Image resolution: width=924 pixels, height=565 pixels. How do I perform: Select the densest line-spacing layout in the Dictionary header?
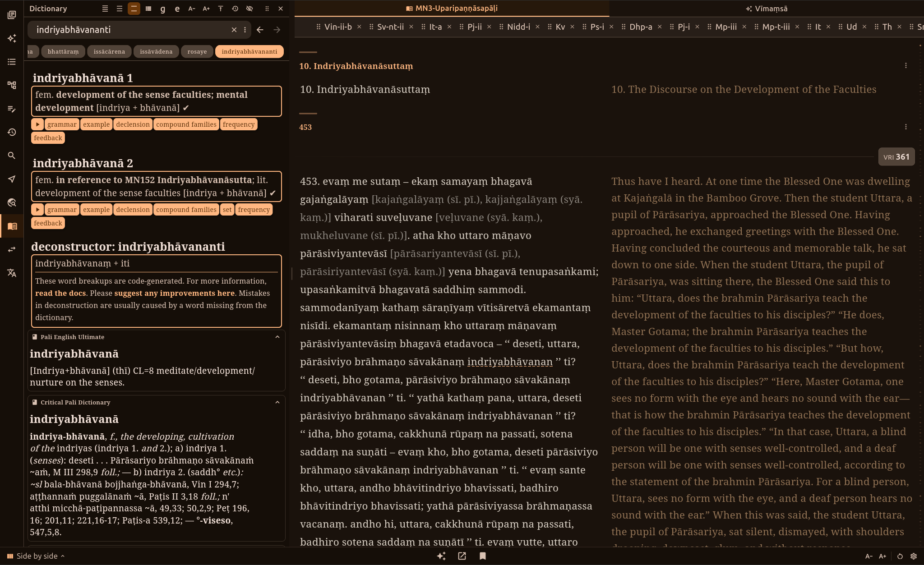click(x=105, y=9)
